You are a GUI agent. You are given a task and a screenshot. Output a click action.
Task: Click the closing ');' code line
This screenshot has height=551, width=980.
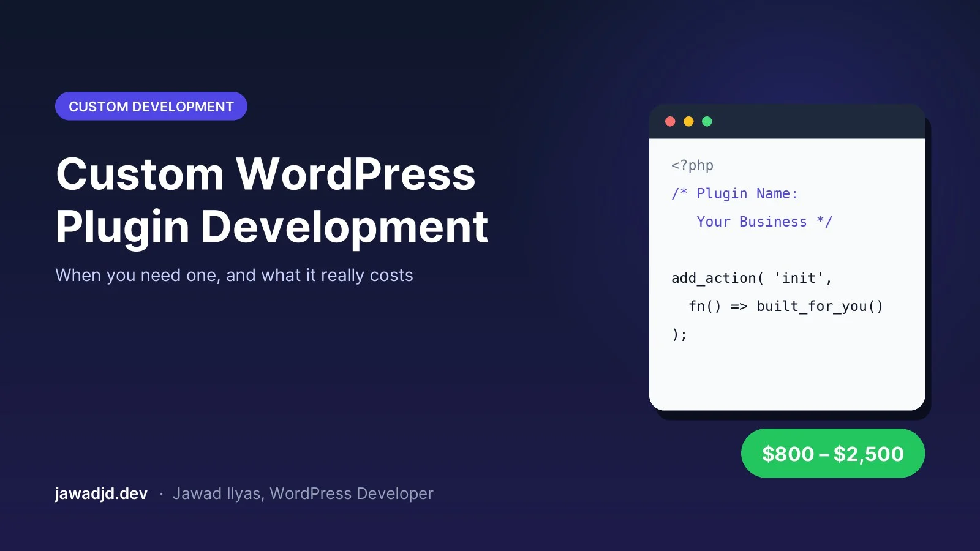679,334
